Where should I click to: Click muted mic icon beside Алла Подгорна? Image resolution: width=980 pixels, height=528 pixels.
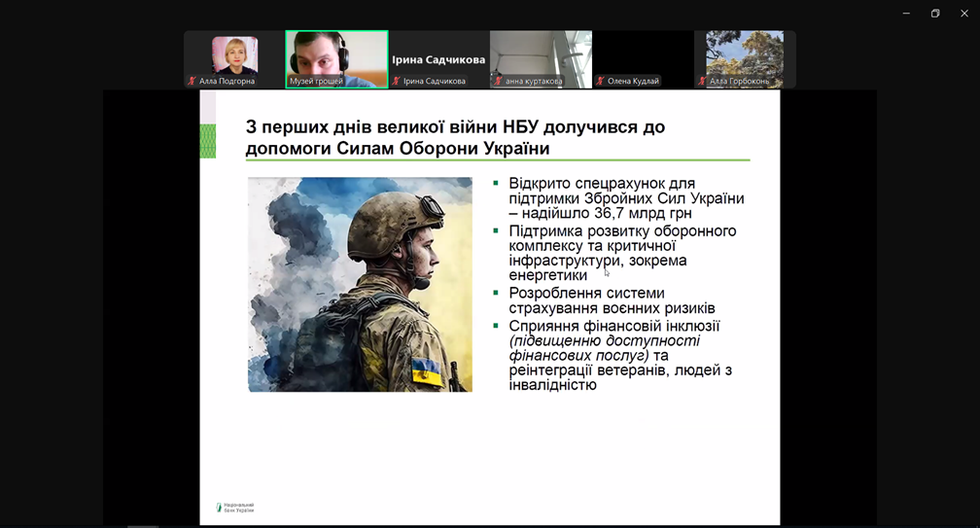click(192, 82)
